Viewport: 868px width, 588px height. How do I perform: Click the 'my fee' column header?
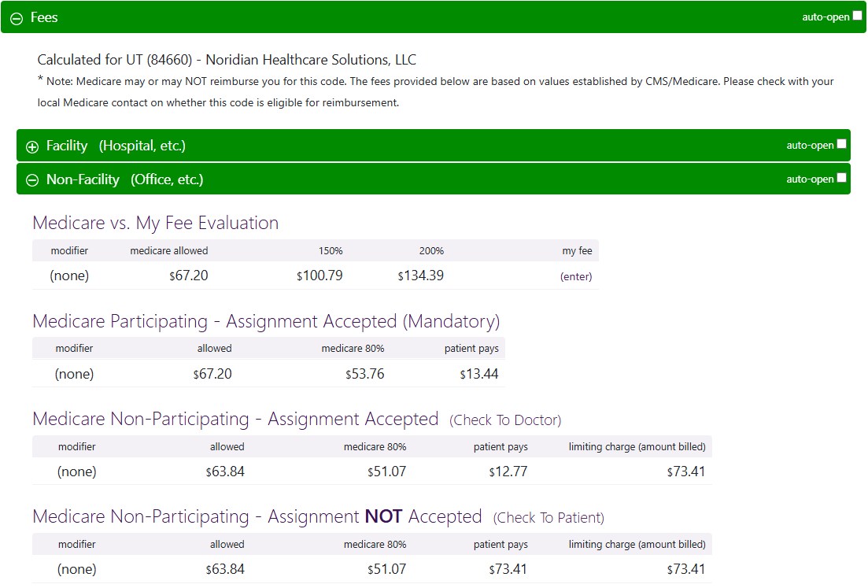click(577, 251)
